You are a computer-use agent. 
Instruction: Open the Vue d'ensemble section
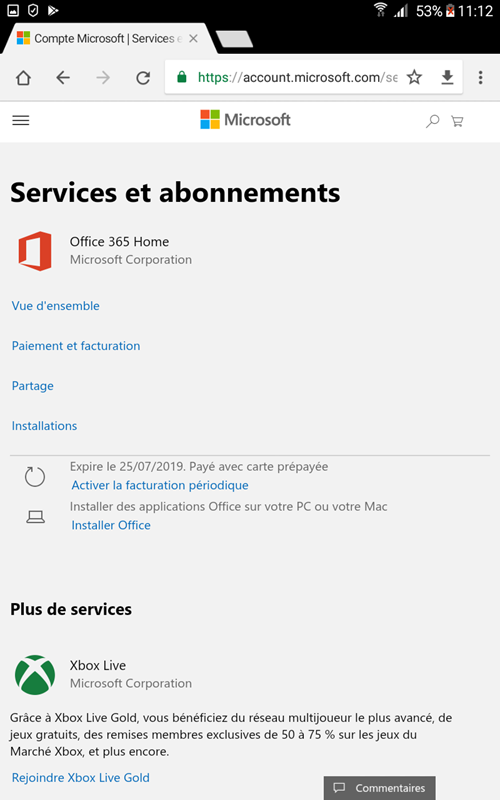click(x=56, y=306)
